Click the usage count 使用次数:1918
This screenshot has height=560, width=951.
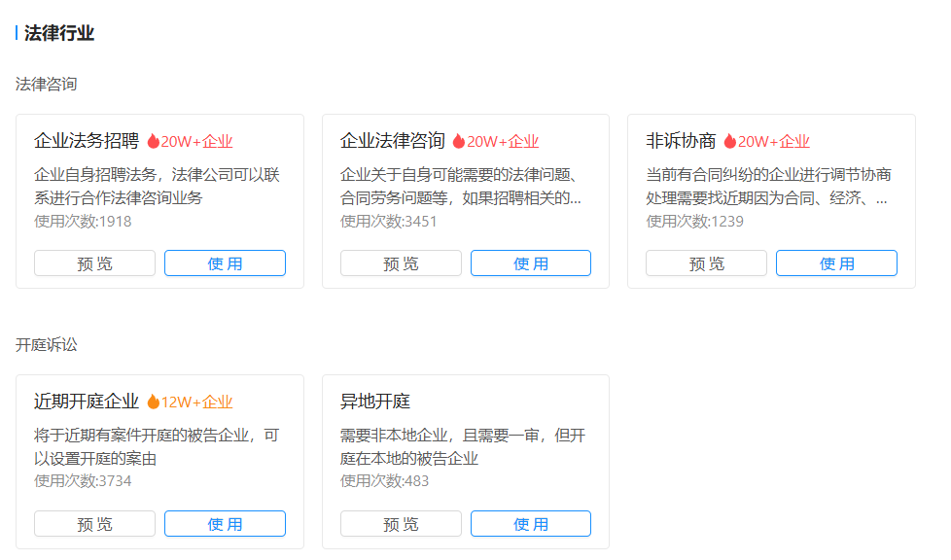[x=83, y=221]
